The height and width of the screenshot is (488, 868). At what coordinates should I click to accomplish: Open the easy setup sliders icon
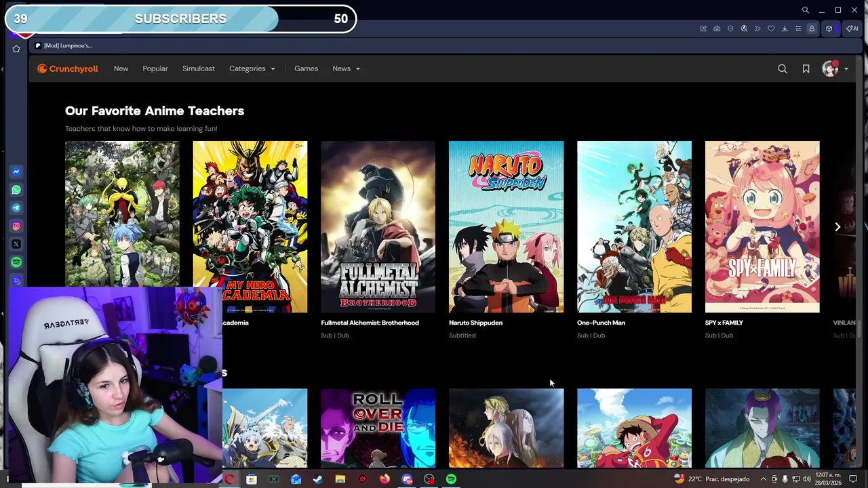798,28
